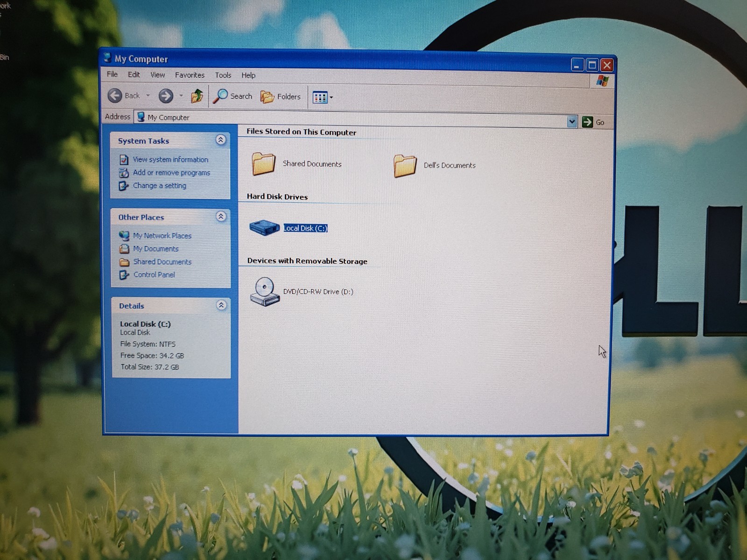The image size is (747, 560).
Task: Click the View system information icon
Action: pos(124,160)
